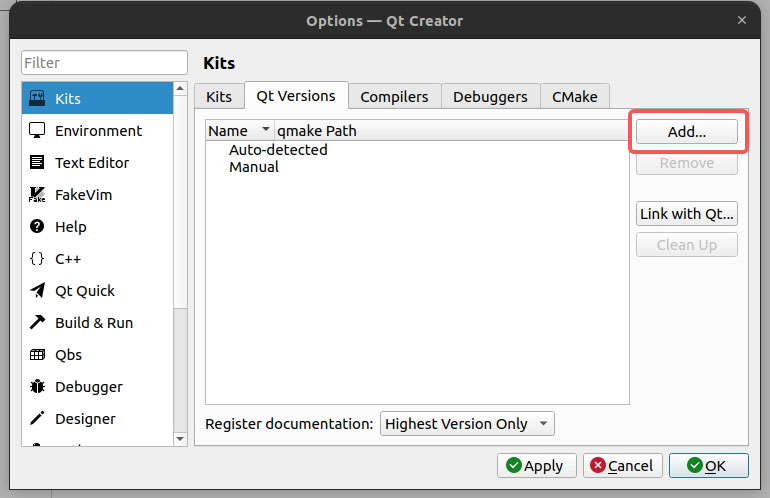Open Environment settings via monitor icon

37,131
